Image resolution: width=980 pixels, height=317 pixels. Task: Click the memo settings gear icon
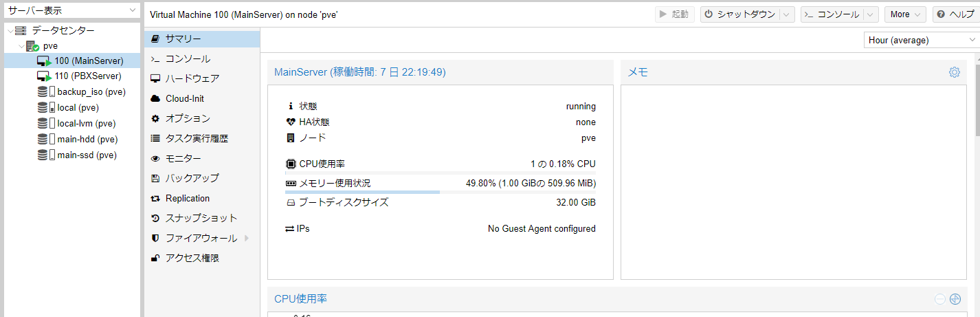[x=954, y=72]
